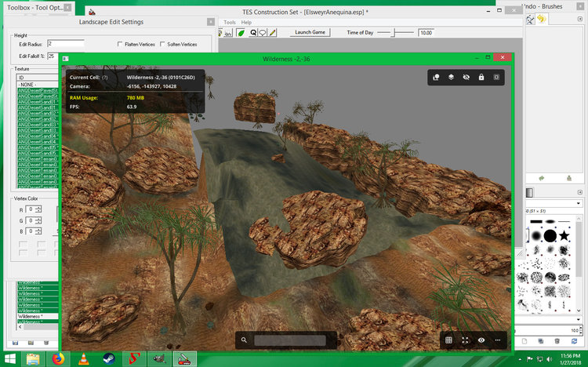Open GIMP from the taskbar
The width and height of the screenshot is (588, 367).
(159, 359)
